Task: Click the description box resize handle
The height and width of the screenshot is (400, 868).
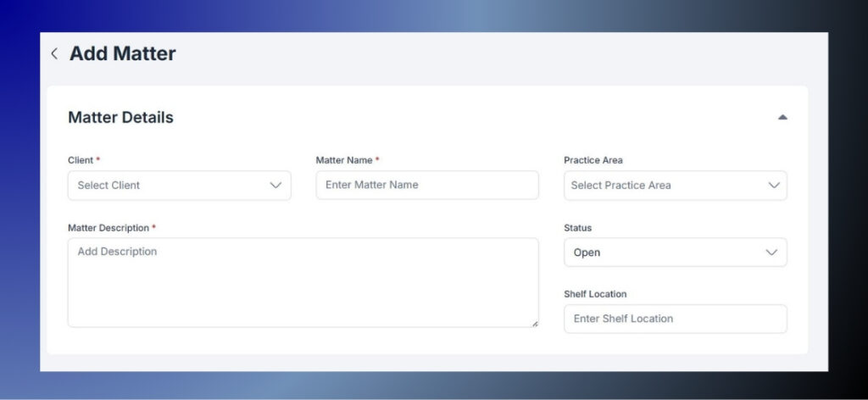Action: [534, 323]
